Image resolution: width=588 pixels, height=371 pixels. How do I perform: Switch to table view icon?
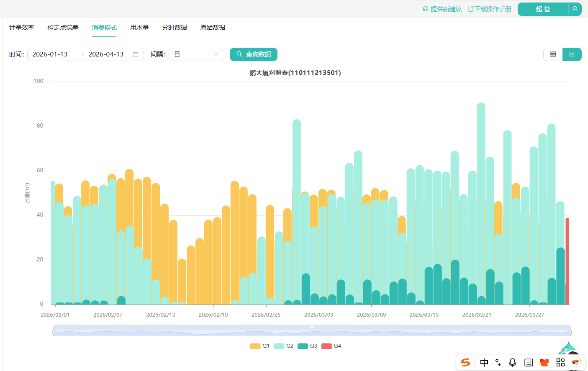(x=553, y=54)
